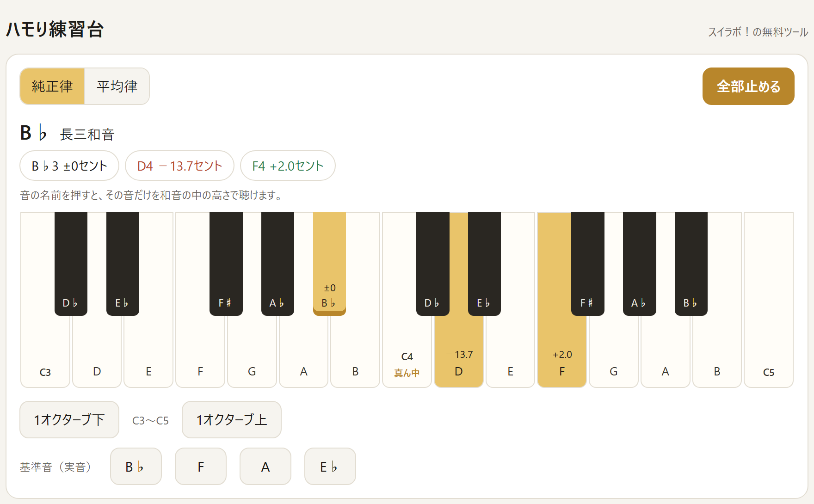Shift keyboard with 1オクターブ下

point(69,419)
